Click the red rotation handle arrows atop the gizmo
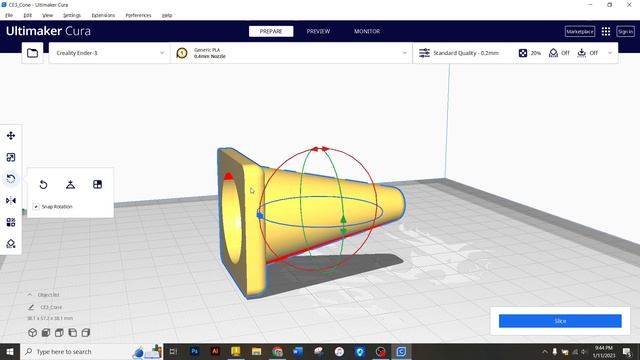The image size is (640, 360). [x=320, y=149]
